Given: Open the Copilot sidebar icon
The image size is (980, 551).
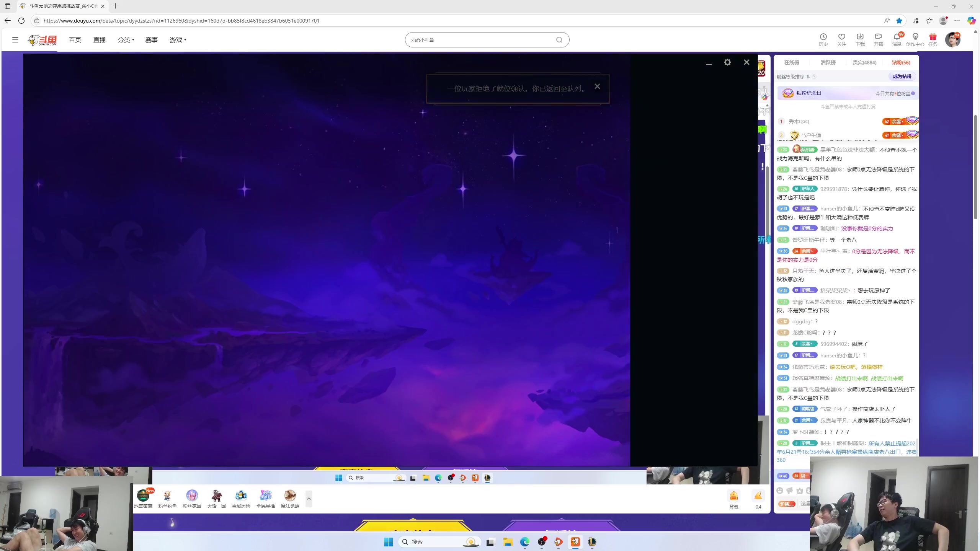Looking at the screenshot, I should point(971,21).
